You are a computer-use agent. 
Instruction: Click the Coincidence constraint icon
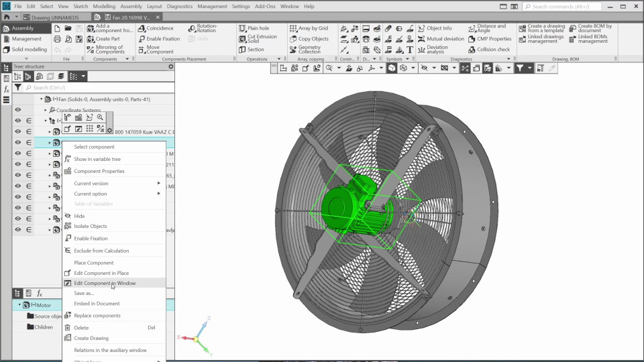coord(141,28)
